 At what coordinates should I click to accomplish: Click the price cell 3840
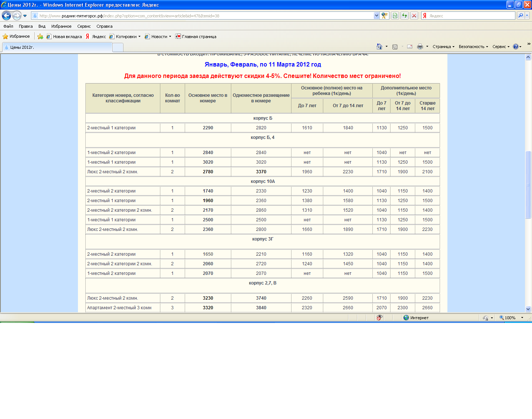(x=261, y=308)
